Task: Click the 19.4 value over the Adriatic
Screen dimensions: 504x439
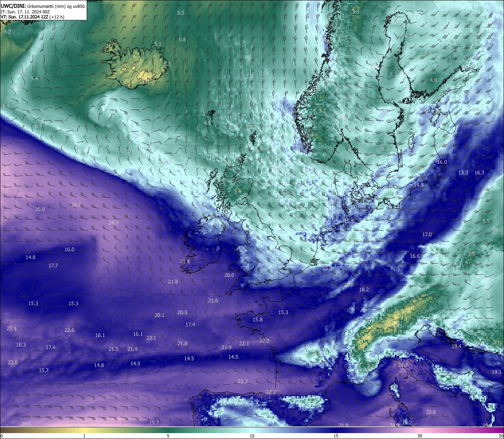Action: [456, 346]
